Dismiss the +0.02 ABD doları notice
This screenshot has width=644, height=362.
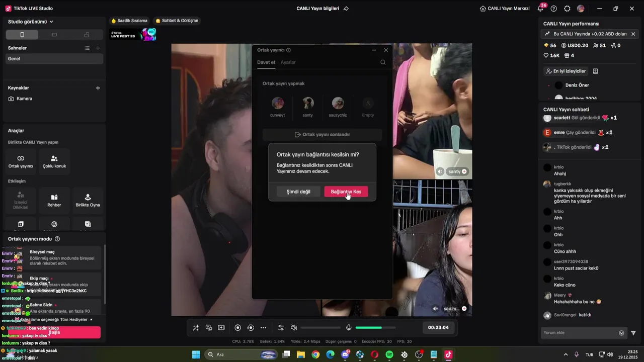633,34
